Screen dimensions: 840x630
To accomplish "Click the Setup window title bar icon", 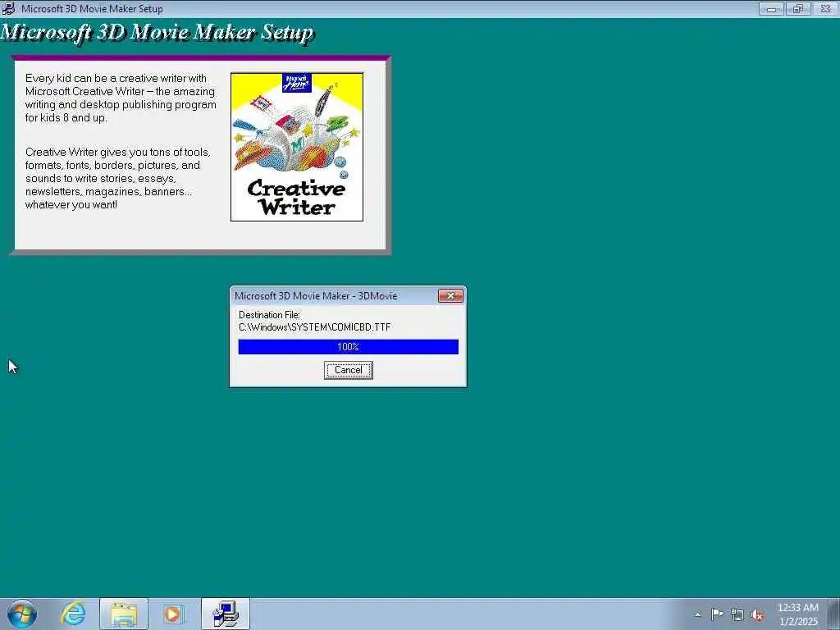I will (8, 8).
